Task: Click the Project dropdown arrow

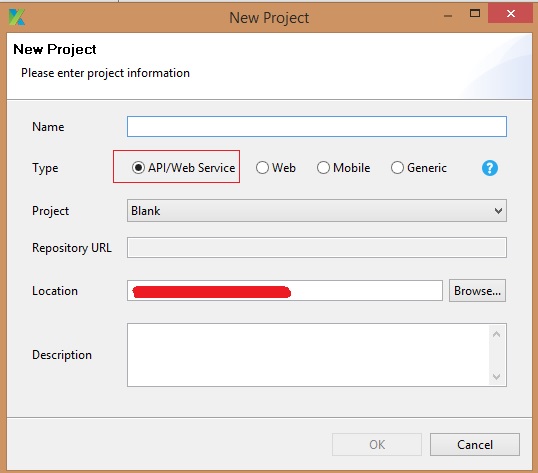Action: (x=498, y=211)
